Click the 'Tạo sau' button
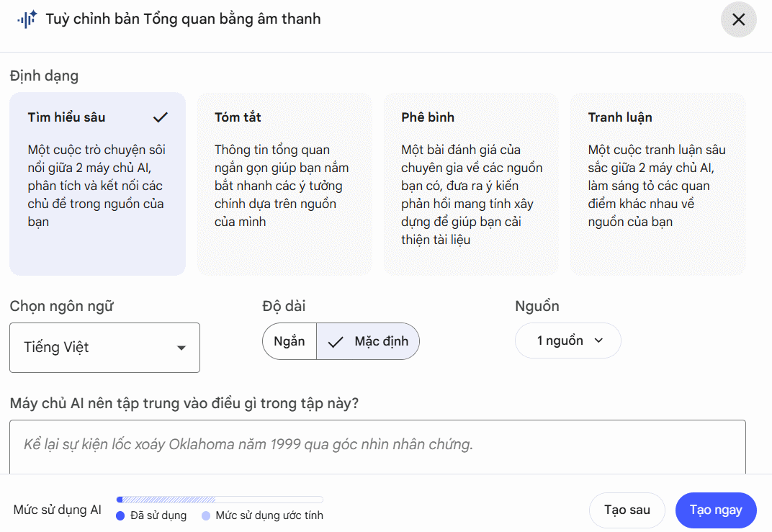 tap(627, 510)
